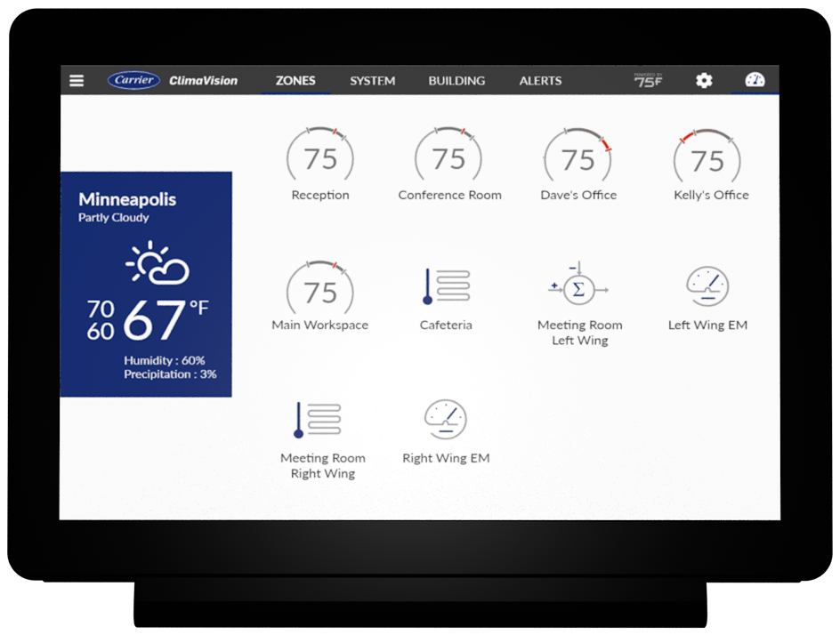Open the Cafeteria zone icon

tap(446, 287)
